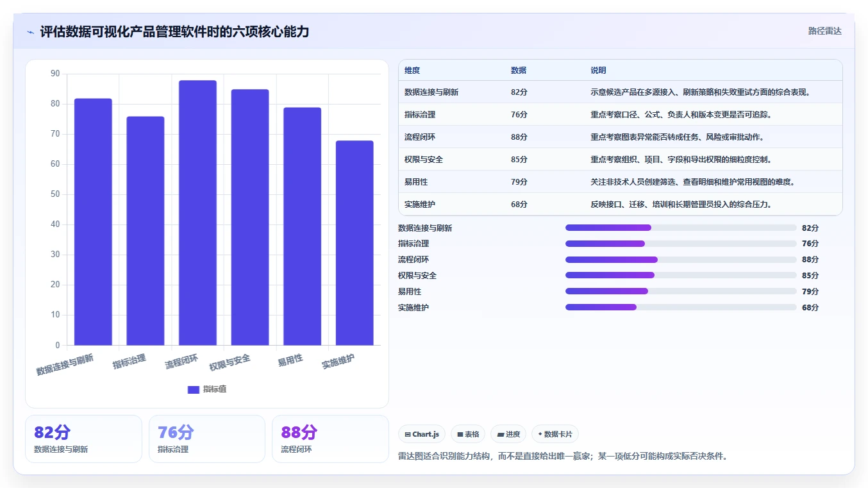This screenshot has width=868, height=488.
Task: Click the 实施维护 bar in the chart
Action: click(355, 243)
